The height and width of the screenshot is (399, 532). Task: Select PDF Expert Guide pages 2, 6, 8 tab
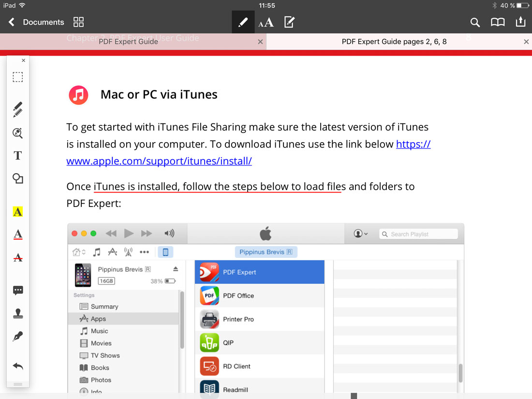pos(394,42)
